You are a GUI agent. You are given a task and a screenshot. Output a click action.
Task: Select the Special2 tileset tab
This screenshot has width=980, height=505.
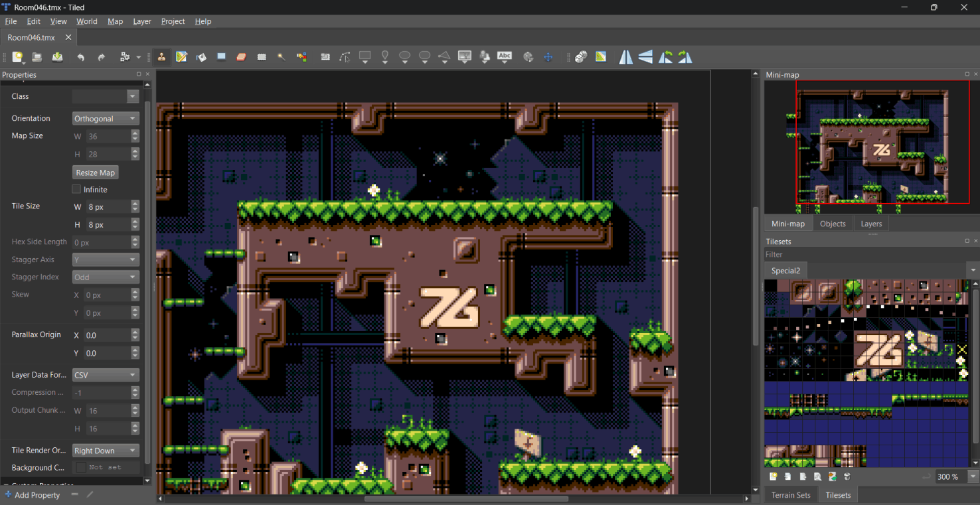tap(785, 270)
